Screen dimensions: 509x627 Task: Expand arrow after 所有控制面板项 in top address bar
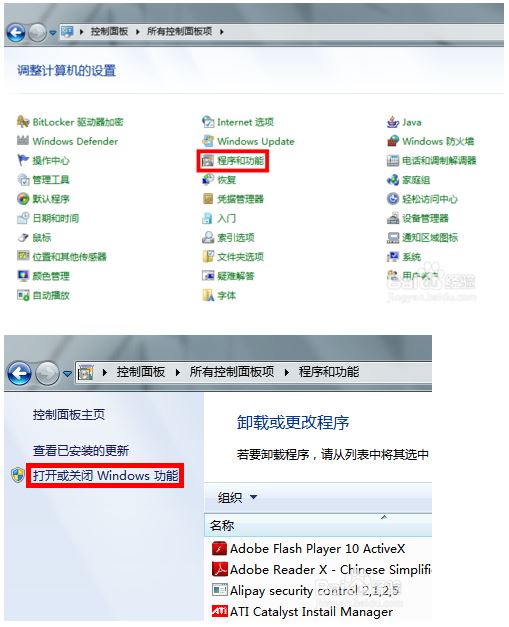222,32
